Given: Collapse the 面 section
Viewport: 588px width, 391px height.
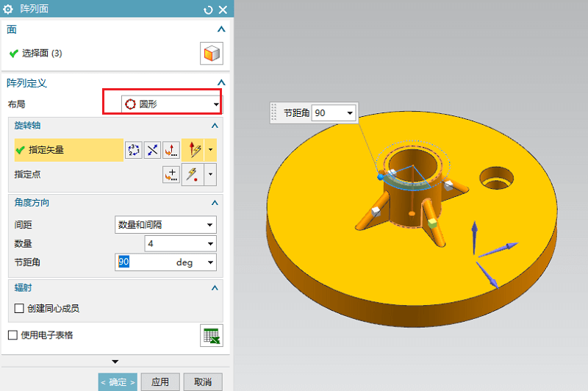Looking at the screenshot, I should 221,29.
